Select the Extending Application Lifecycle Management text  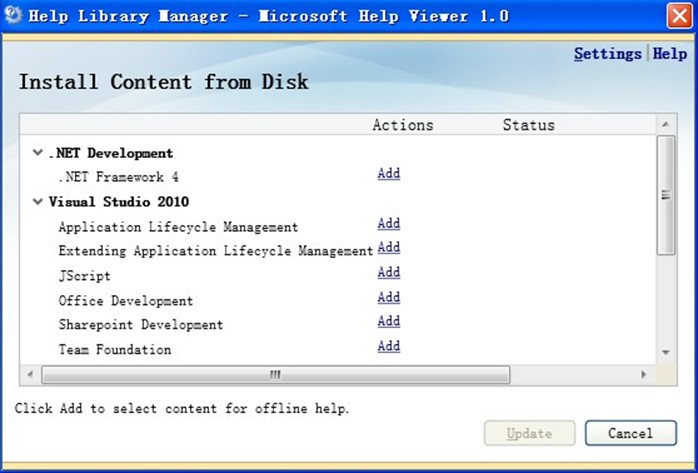216,251
